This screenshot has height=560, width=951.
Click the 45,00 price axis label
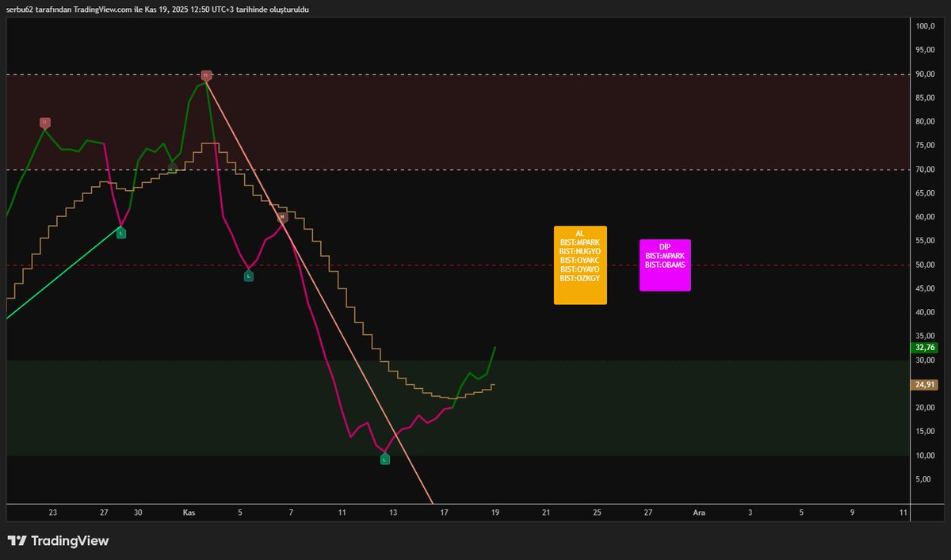[x=926, y=288]
